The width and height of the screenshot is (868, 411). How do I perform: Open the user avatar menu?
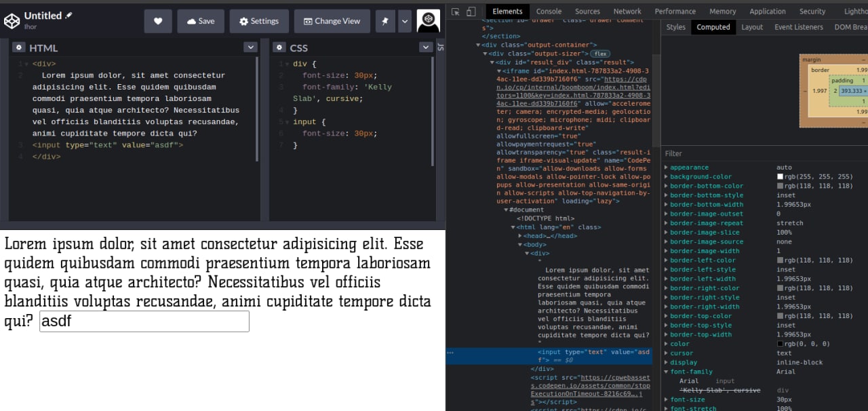(x=428, y=21)
